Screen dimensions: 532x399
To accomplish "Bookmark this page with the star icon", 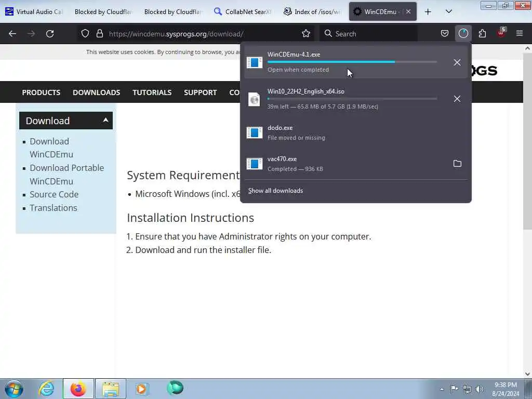I will [306, 34].
